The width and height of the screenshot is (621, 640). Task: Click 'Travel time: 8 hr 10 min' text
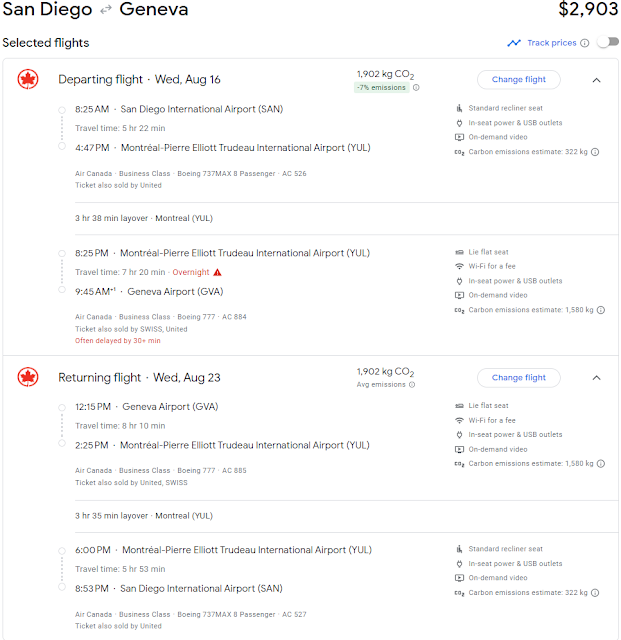pyautogui.click(x=120, y=426)
